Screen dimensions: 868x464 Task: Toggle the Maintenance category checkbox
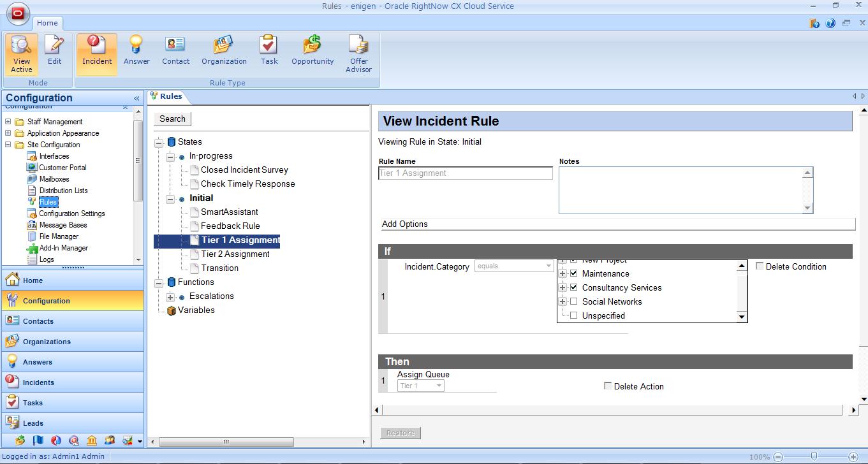tap(573, 273)
